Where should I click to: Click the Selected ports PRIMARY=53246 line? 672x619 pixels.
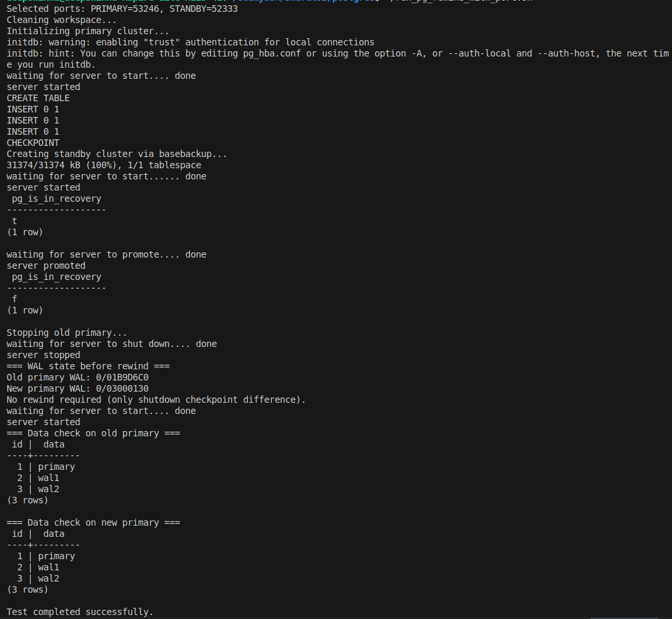point(122,9)
